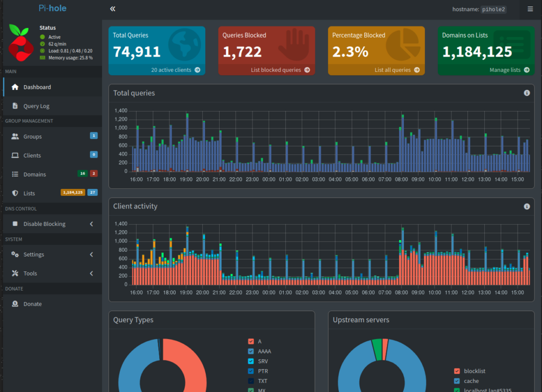Expand the Disable Blocking submenu
Screen dimensions: 542x392
(92, 224)
